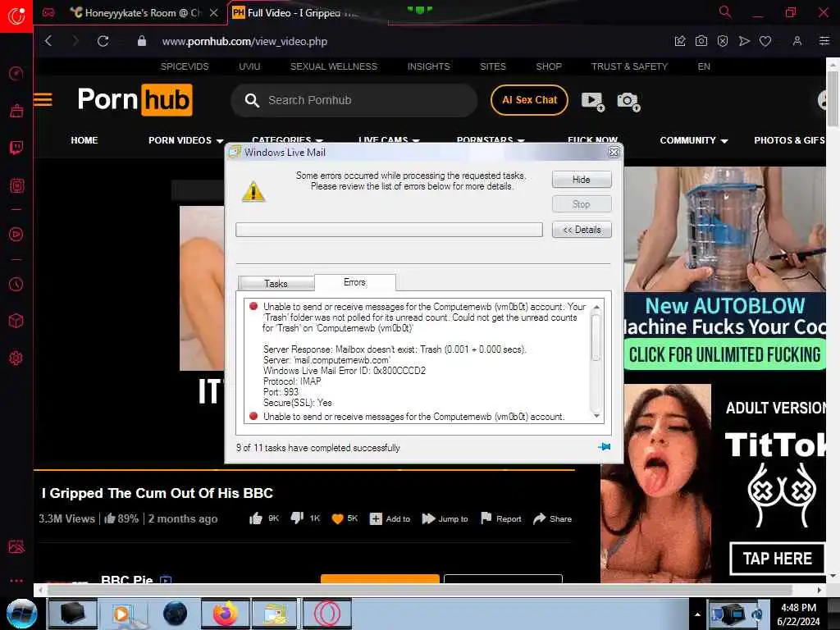Open PHOTOS & GIFS navigation item
This screenshot has height=630, width=840.
pyautogui.click(x=789, y=140)
